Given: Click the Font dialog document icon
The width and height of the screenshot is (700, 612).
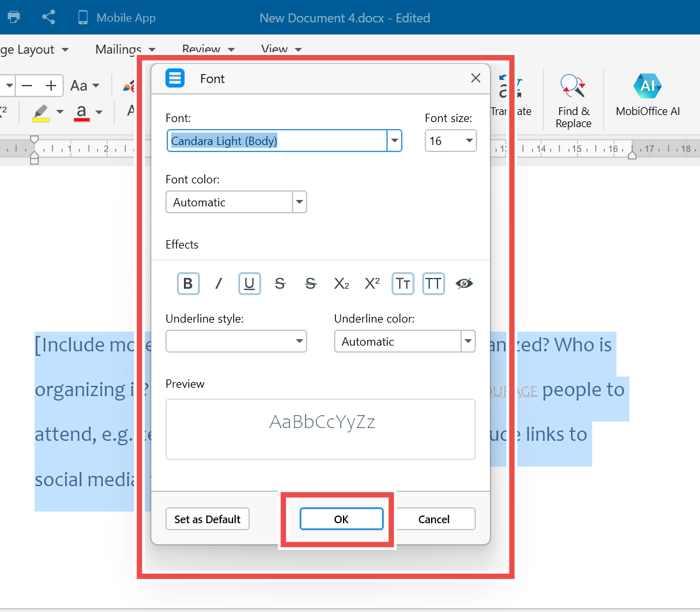Looking at the screenshot, I should point(175,78).
